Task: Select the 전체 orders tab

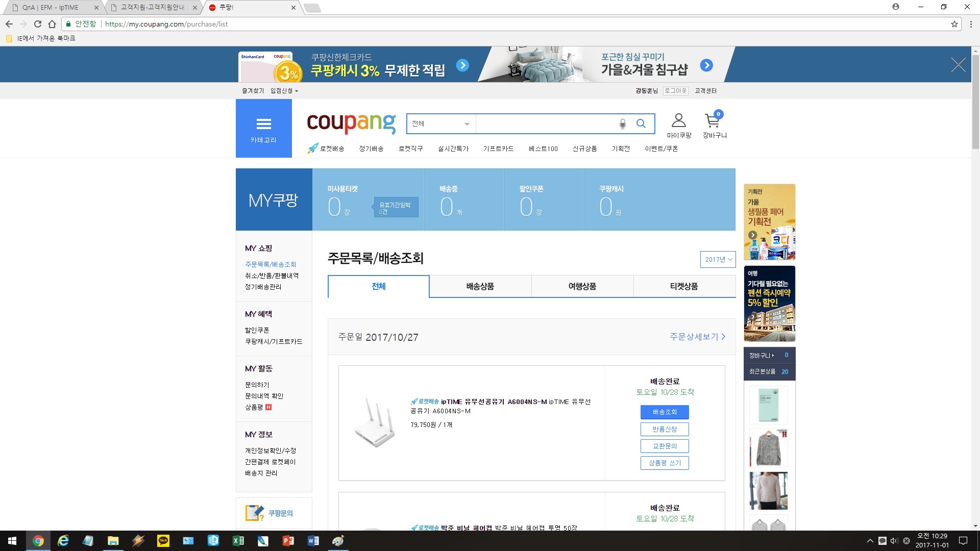Action: [378, 286]
